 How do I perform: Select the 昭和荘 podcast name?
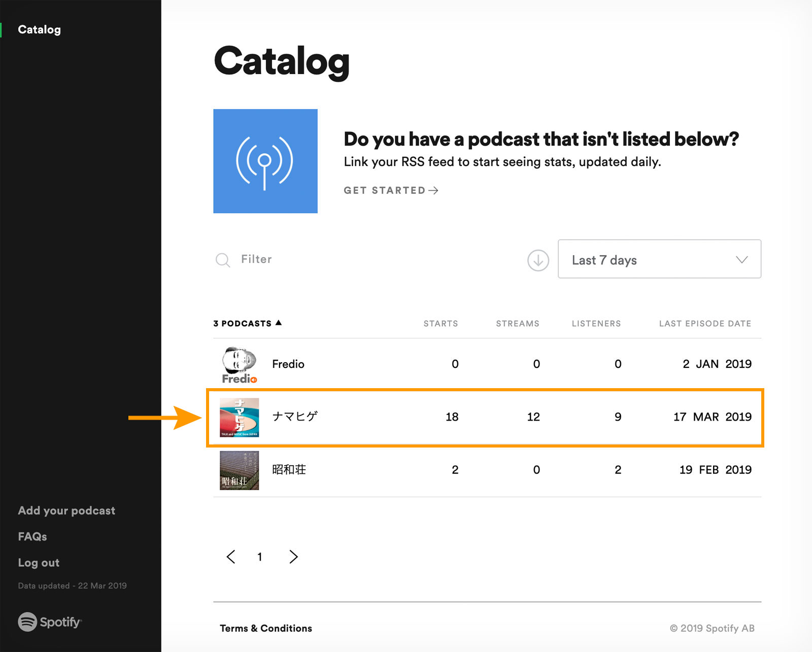point(289,469)
